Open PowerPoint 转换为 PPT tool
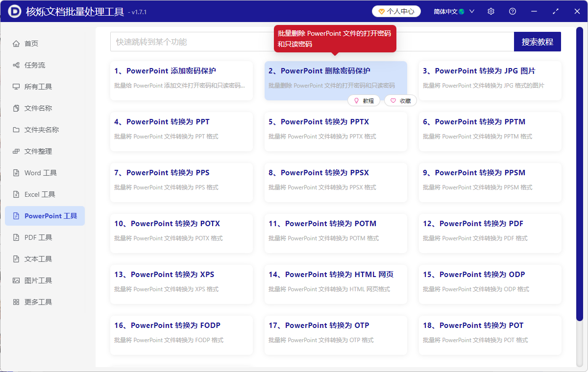Screen dimensions: 588x372 click(x=181, y=132)
